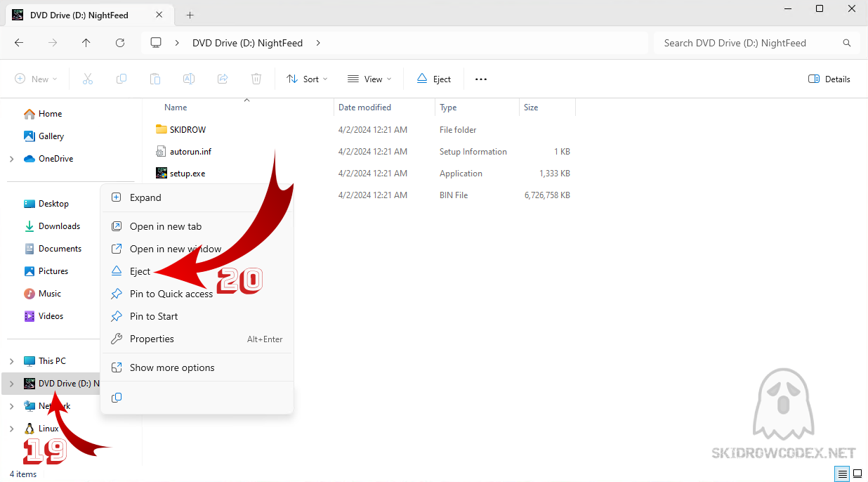
Task: Click the chevron after NightFeed in address bar
Action: click(318, 43)
